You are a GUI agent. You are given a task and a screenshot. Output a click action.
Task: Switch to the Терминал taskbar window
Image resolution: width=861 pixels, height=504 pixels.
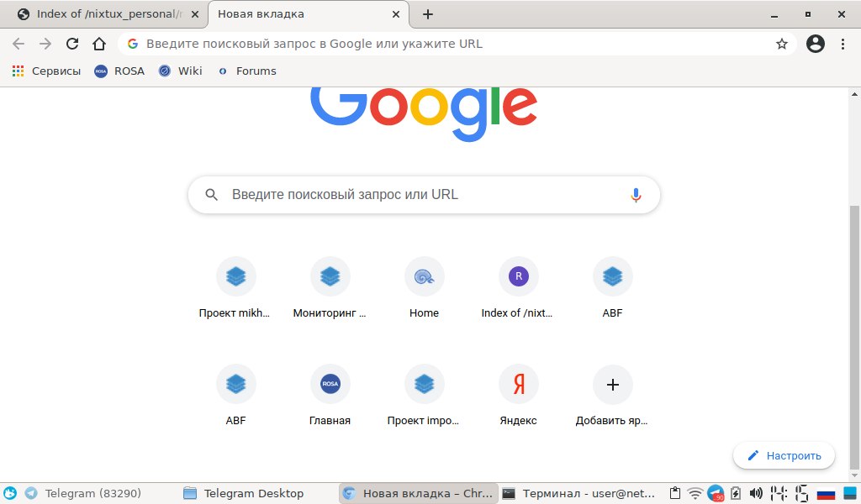pyautogui.click(x=579, y=493)
